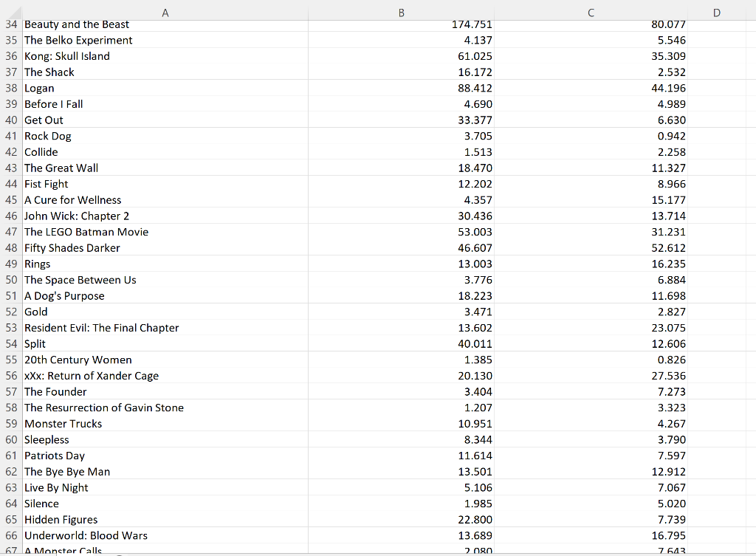756x556 pixels.
Task: Select row header 50
Action: coord(11,280)
